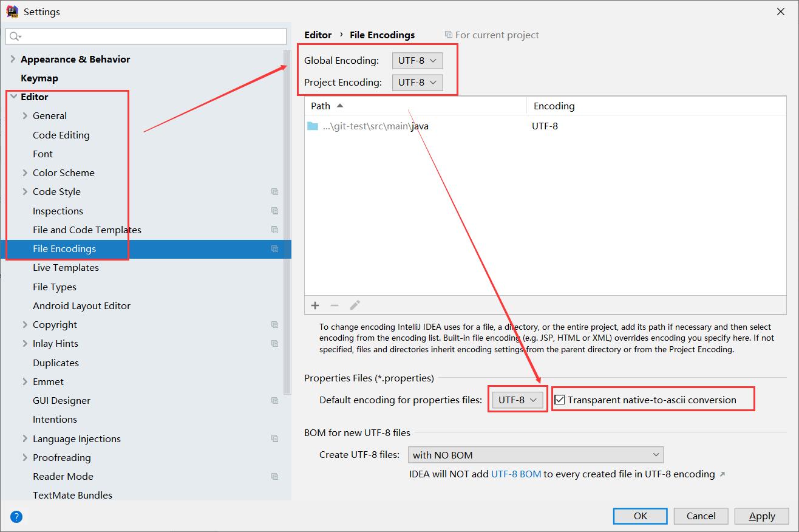Toggle Transparent native-to-ascii conversion checkbox
The width and height of the screenshot is (799, 532).
pos(560,400)
